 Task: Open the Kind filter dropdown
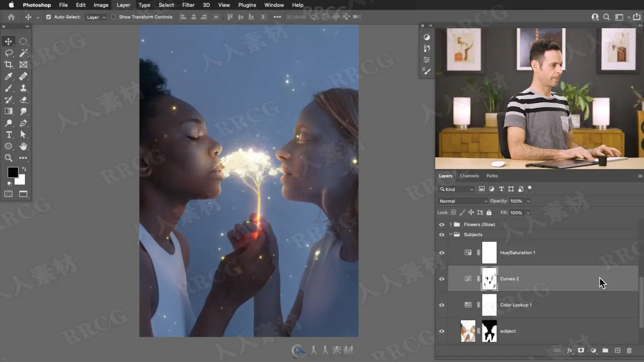(x=457, y=189)
